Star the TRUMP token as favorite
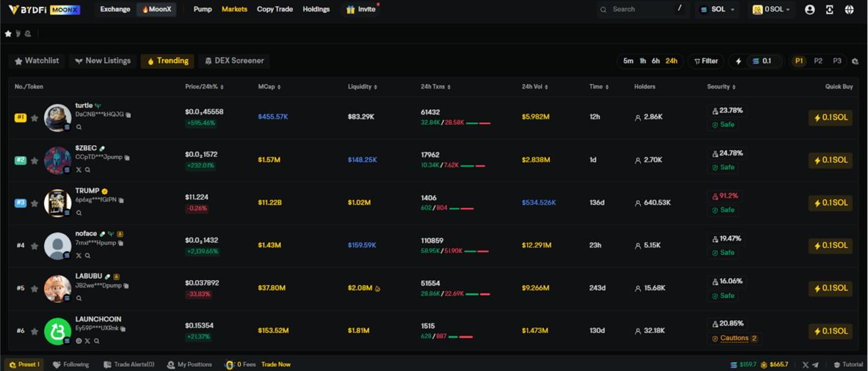This screenshot has height=371, width=868. coord(35,203)
